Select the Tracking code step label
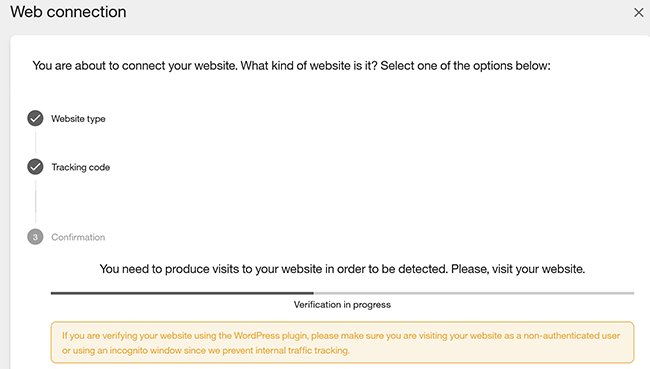This screenshot has height=369, width=650. click(x=80, y=167)
